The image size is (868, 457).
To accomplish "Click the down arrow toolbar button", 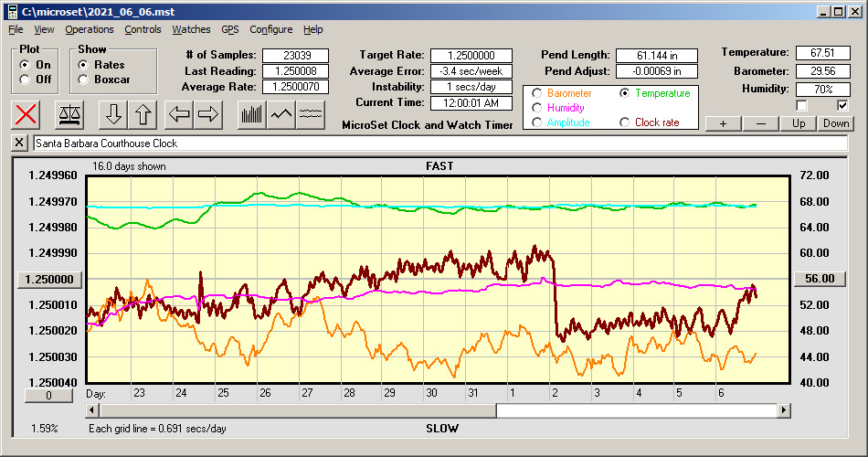I will coord(113,114).
